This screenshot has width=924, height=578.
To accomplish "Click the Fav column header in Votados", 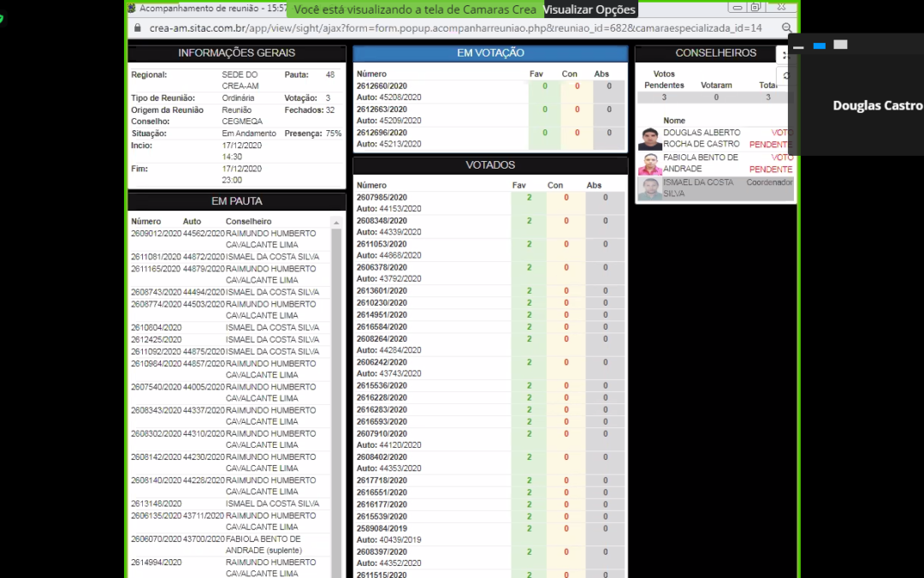I will pyautogui.click(x=518, y=185).
